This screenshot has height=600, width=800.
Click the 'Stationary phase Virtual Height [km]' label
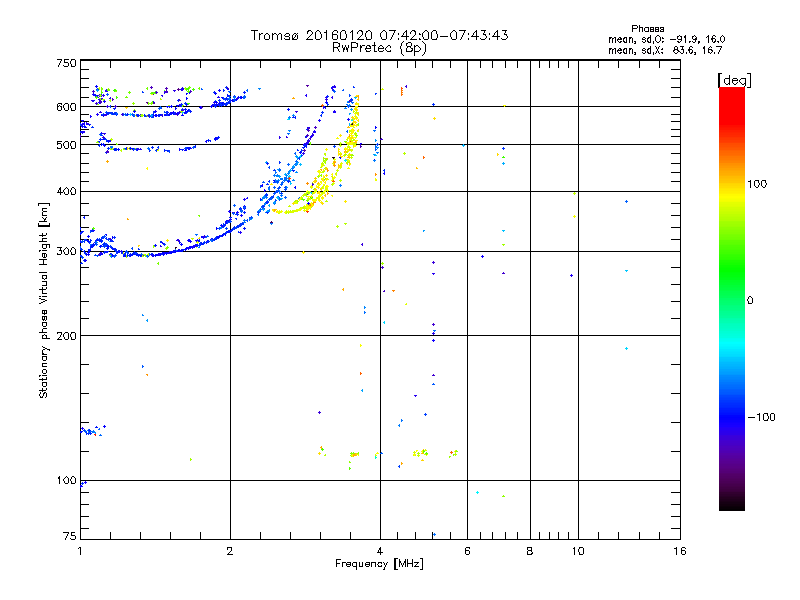pos(44,301)
